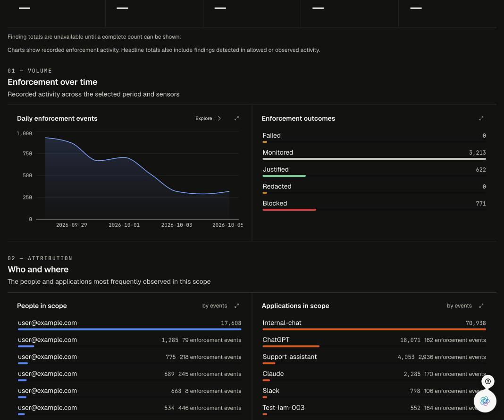Click '2,936 enforcement events' for Support-assistant

(452, 357)
